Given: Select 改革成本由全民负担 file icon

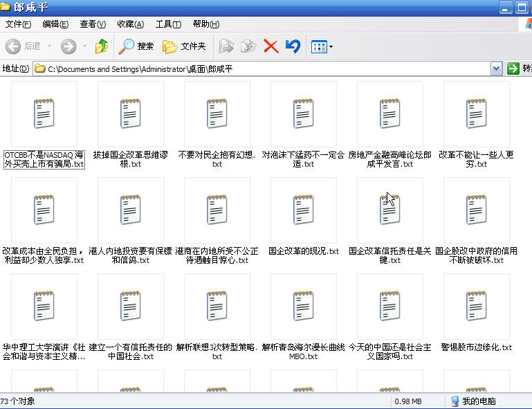Looking at the screenshot, I should pos(44,210).
